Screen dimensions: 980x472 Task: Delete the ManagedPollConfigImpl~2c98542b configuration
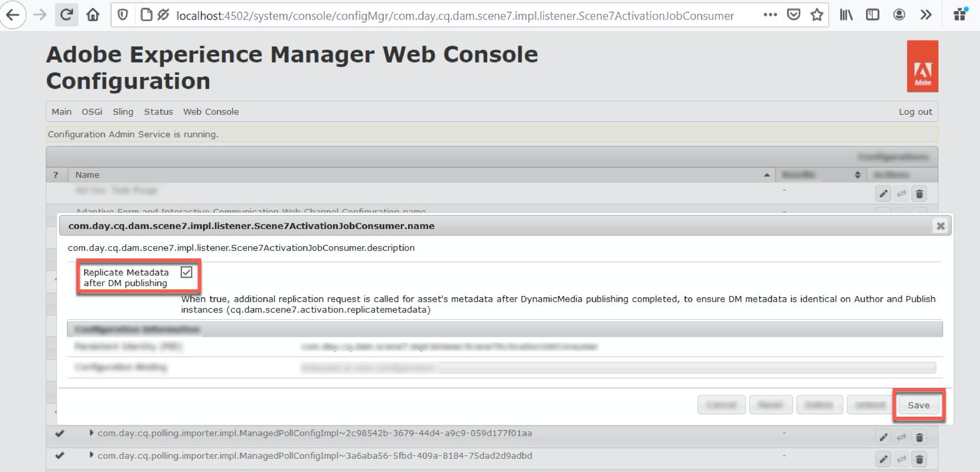[919, 437]
